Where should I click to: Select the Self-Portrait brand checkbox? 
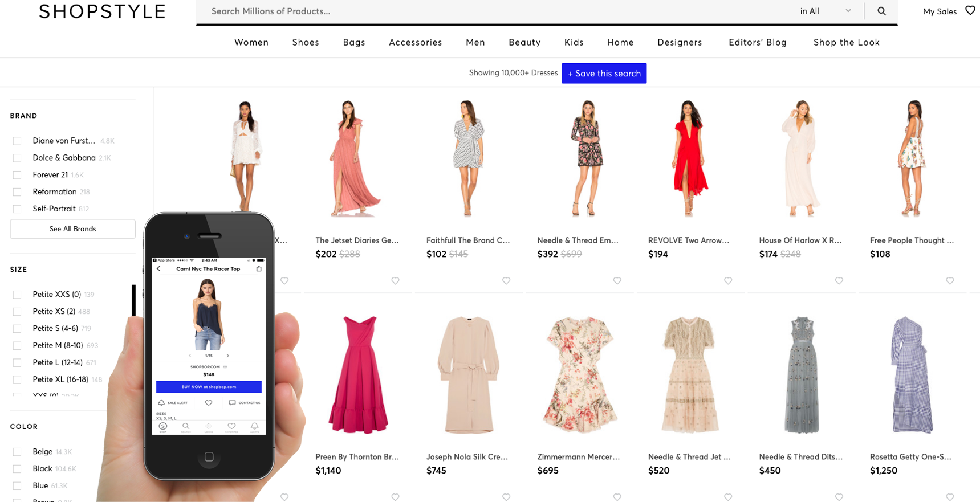[x=17, y=209]
